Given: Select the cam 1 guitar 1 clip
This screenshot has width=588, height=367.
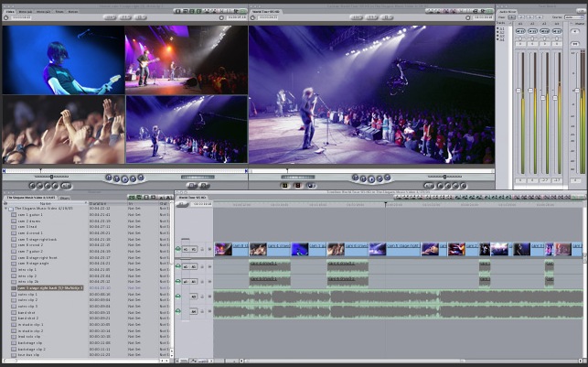Looking at the screenshot, I should click(x=27, y=213).
